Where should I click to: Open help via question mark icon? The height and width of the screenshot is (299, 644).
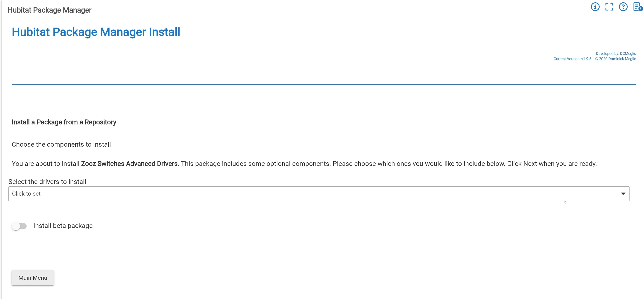click(623, 7)
